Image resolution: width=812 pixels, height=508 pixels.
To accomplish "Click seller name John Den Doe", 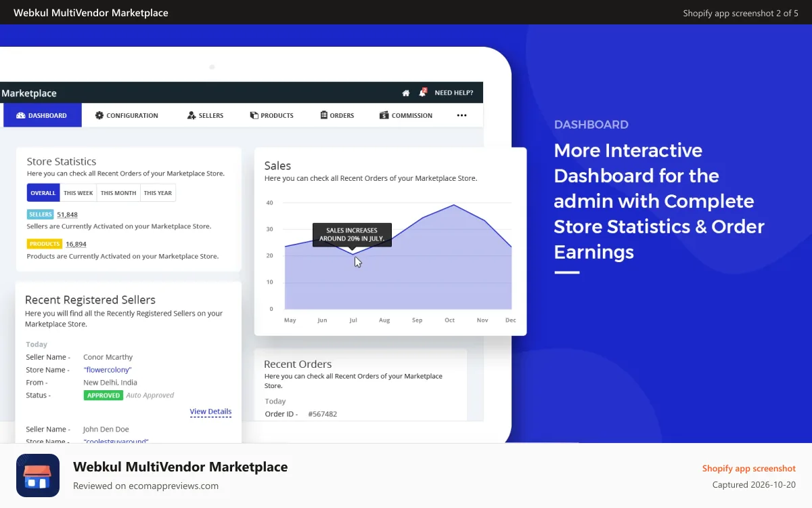I will [106, 429].
